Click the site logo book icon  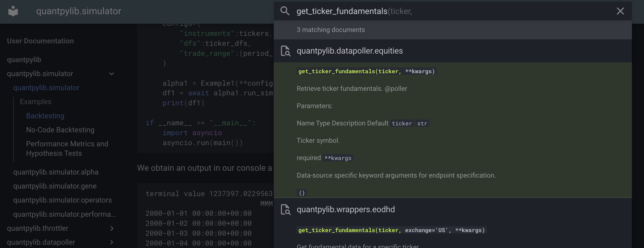(13, 11)
